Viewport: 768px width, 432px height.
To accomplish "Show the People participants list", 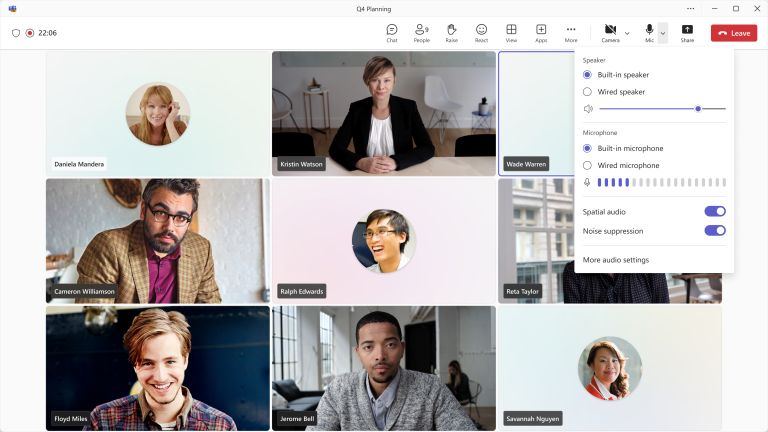I will (x=421, y=33).
